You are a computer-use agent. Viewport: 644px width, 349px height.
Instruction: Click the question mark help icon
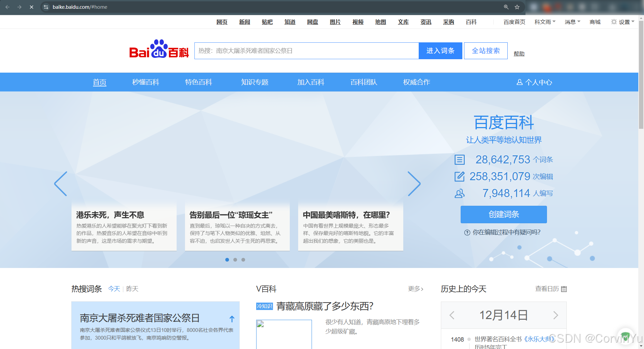click(467, 232)
